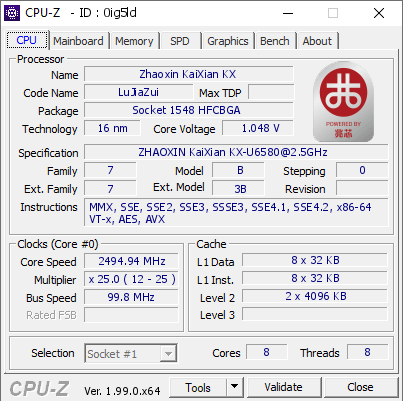Close the CPU-Z window with X

pyautogui.click(x=379, y=13)
